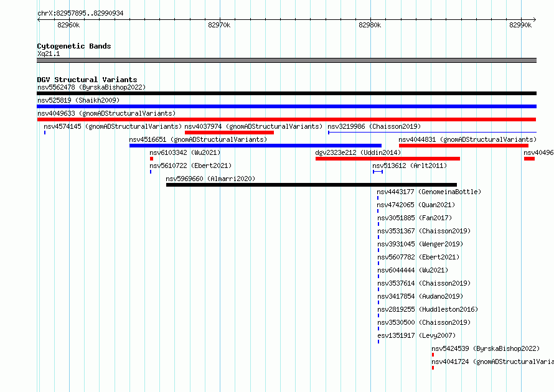Select nsv5969660 (Almarri2020) label

[x=210, y=179]
